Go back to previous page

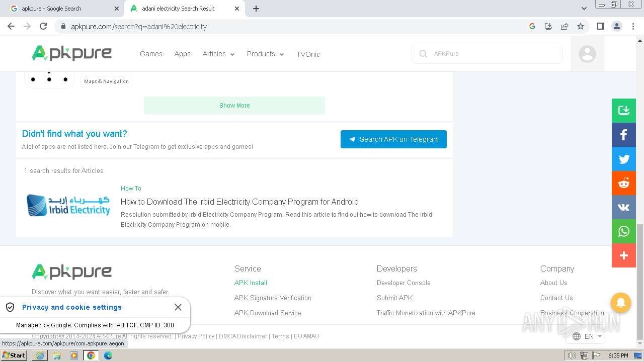[x=11, y=26]
